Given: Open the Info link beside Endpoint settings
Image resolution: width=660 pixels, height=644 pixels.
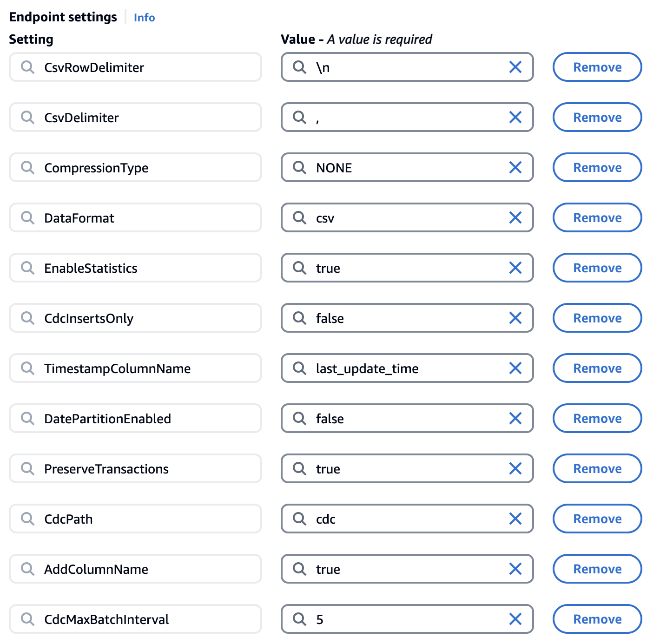Looking at the screenshot, I should 144,17.
